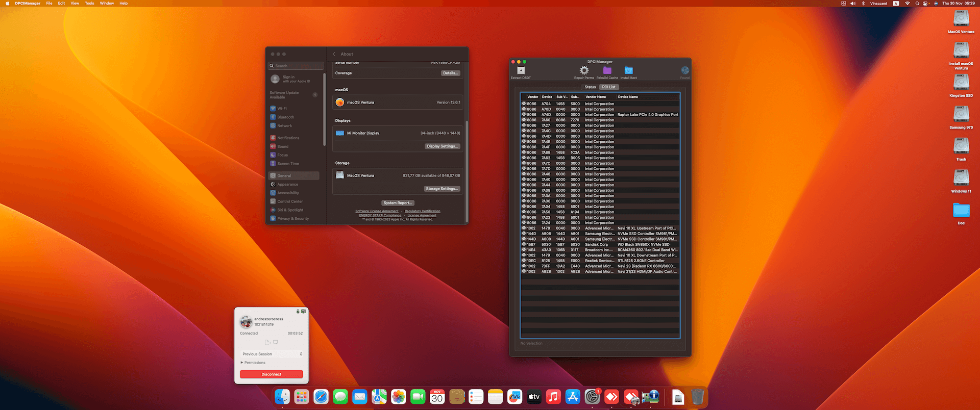Open the Window menu
The width and height of the screenshot is (980, 410).
[107, 3]
